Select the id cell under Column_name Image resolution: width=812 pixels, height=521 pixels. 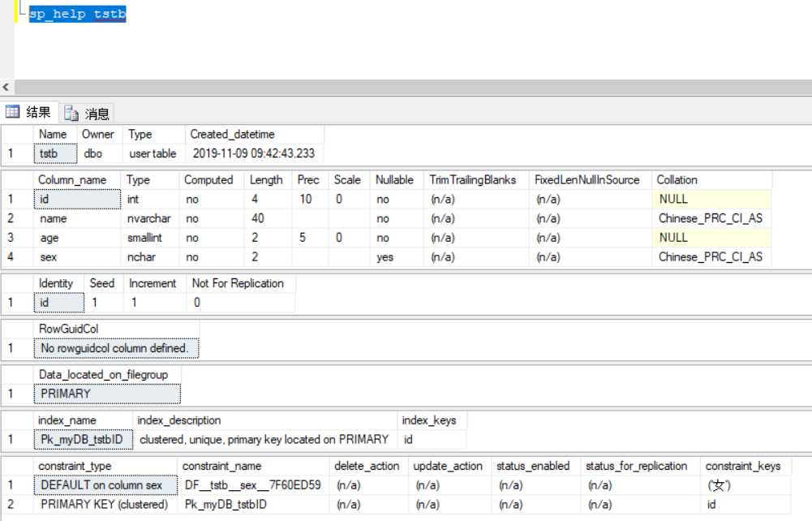[77, 200]
